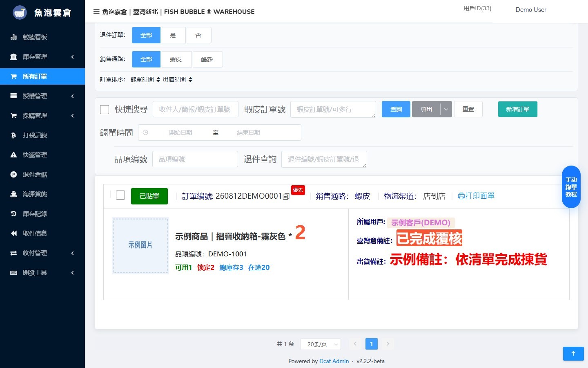Sort orders by 錄單時間
Image resolution: width=588 pixels, height=368 pixels.
pos(145,79)
